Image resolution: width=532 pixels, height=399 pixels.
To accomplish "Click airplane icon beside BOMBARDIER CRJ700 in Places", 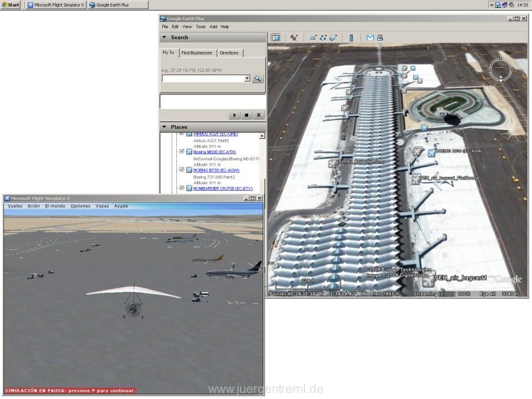I will (189, 188).
